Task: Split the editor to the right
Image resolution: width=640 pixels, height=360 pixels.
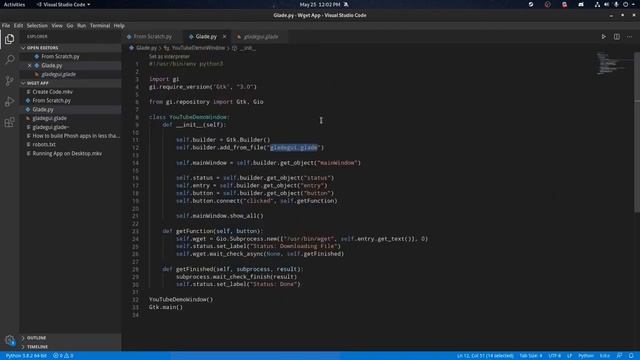Action: (617, 37)
